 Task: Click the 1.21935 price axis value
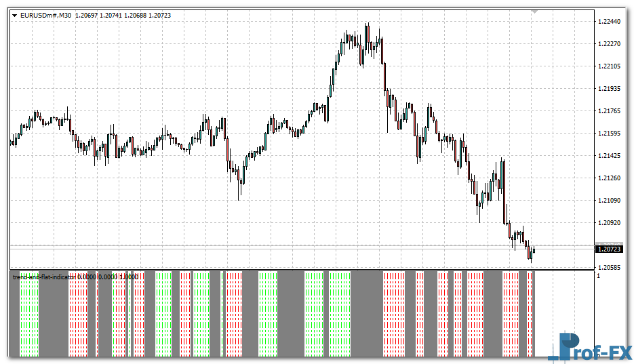tap(610, 89)
